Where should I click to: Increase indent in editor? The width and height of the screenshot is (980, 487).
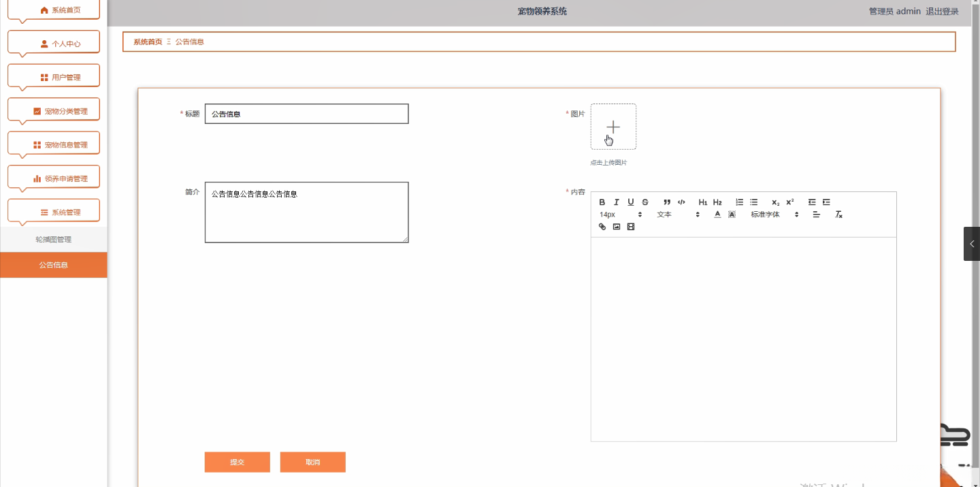826,202
